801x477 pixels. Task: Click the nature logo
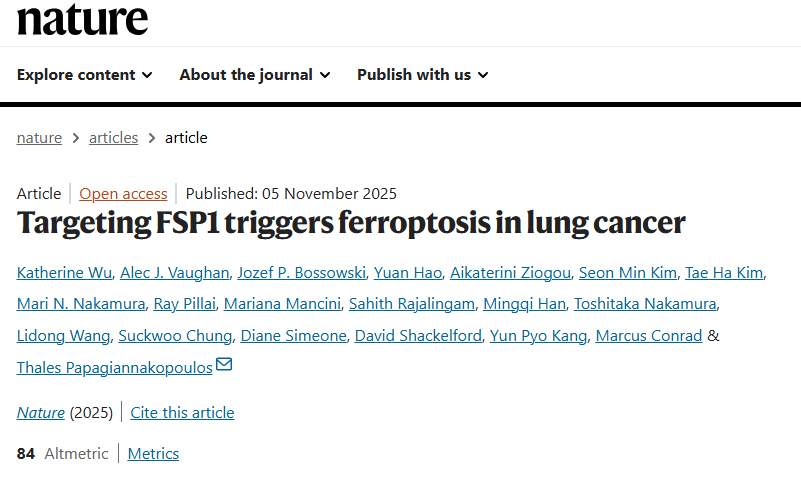pos(82,19)
